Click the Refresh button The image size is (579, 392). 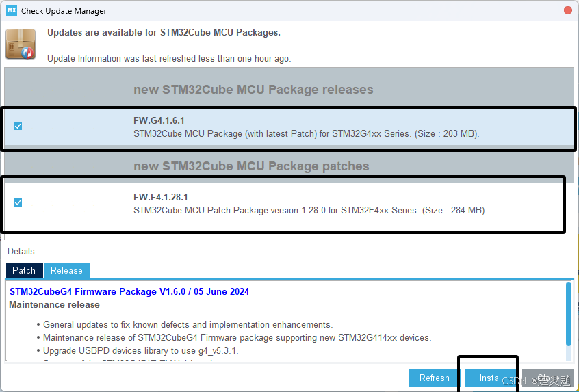(434, 378)
